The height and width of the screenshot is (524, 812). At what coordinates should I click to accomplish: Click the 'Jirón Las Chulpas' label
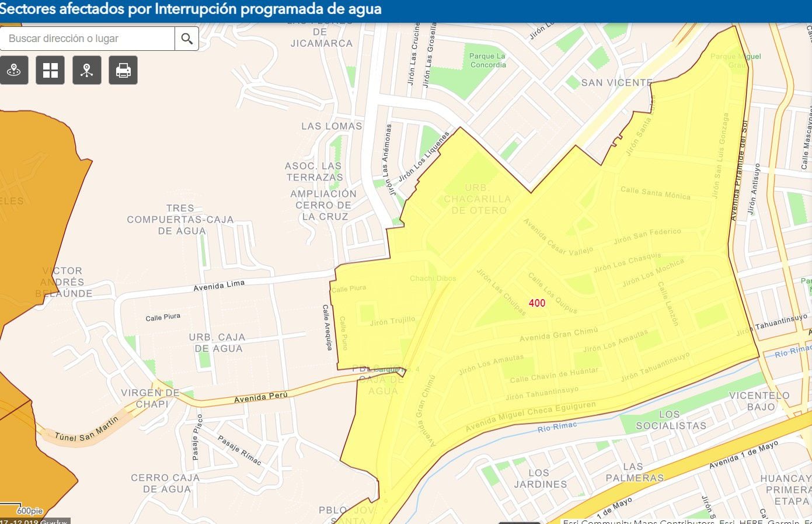[x=501, y=293]
